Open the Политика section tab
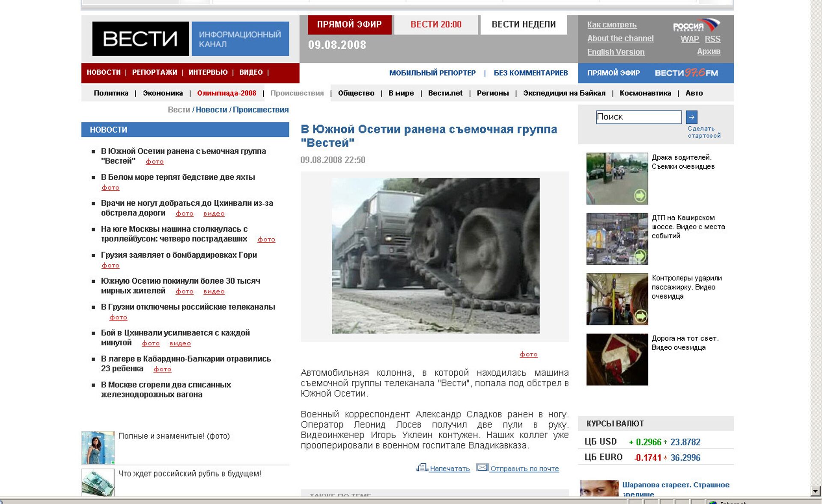 coord(110,93)
